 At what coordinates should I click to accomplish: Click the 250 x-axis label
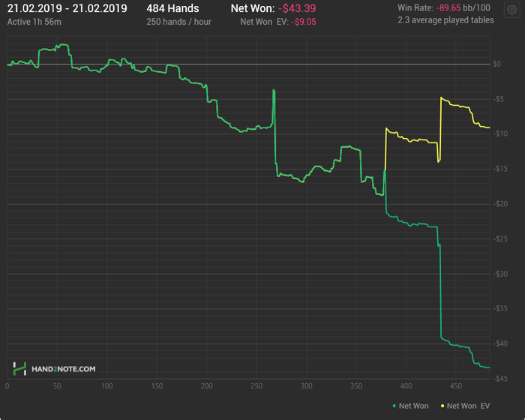[x=256, y=386]
